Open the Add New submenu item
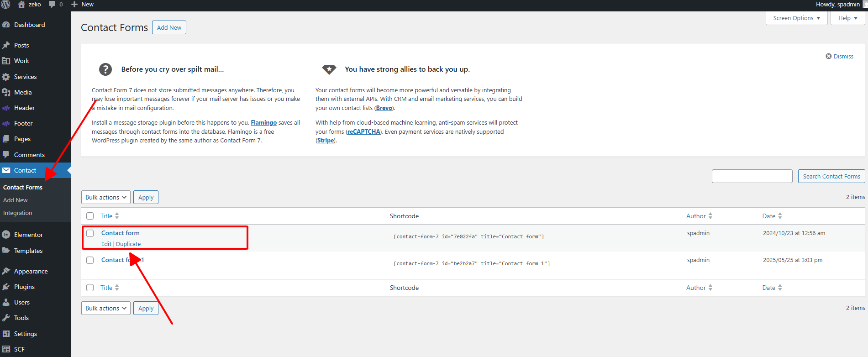 [16, 200]
